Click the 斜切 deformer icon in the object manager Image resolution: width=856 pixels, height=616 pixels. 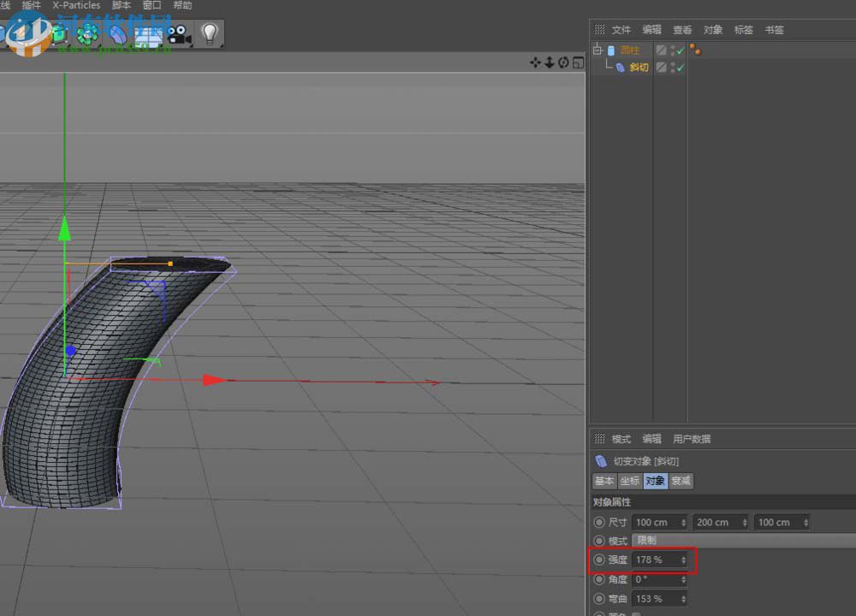pos(621,68)
